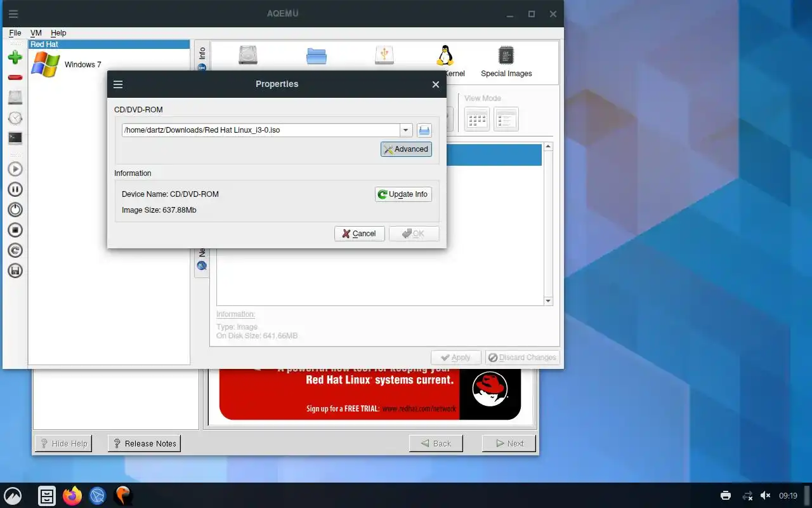Click the 'Device Name: CD/DVD-ROM' text

(x=170, y=194)
